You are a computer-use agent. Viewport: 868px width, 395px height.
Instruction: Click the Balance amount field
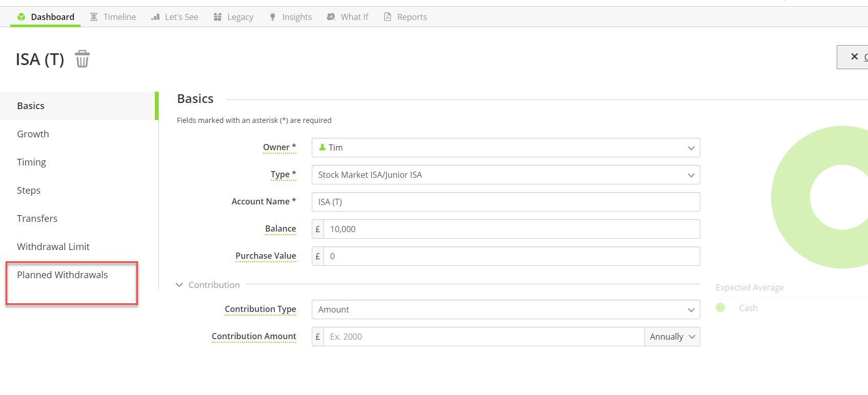[512, 229]
